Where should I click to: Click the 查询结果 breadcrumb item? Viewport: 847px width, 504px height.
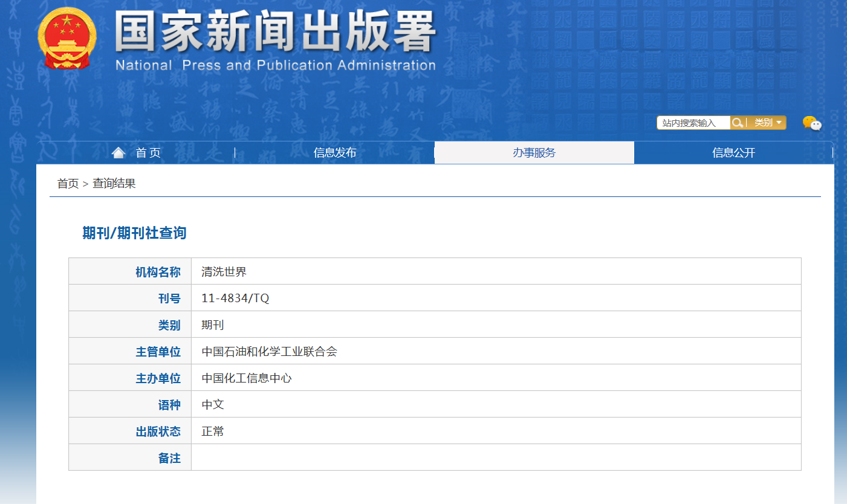point(114,184)
